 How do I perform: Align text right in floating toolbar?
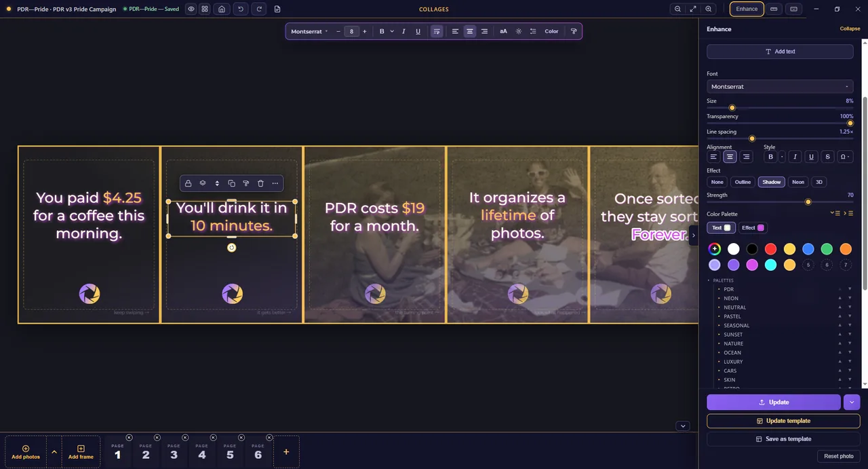pos(484,31)
